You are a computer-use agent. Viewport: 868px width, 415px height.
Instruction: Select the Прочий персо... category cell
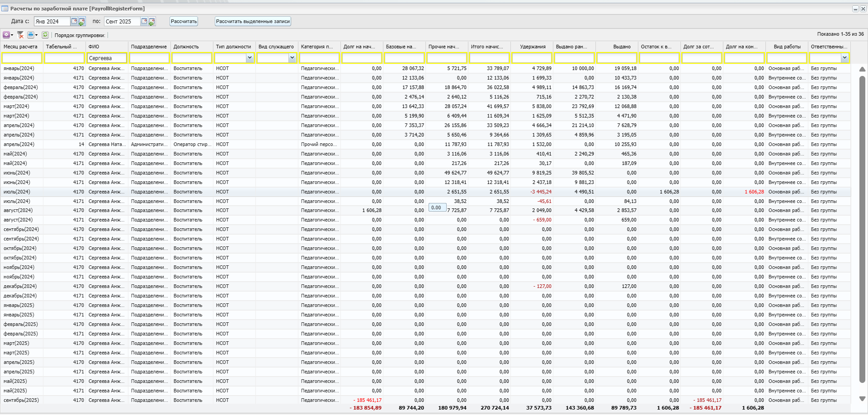(319, 144)
